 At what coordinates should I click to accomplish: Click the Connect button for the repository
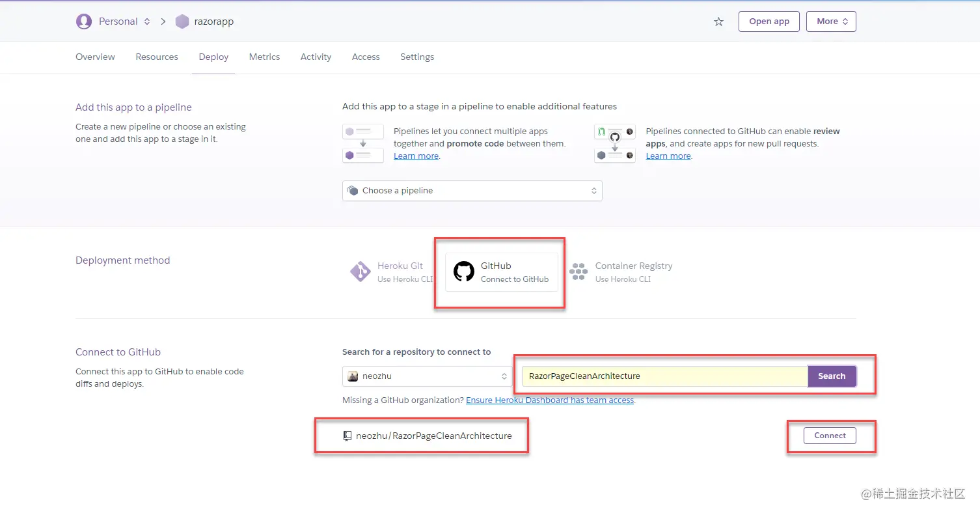(x=830, y=436)
